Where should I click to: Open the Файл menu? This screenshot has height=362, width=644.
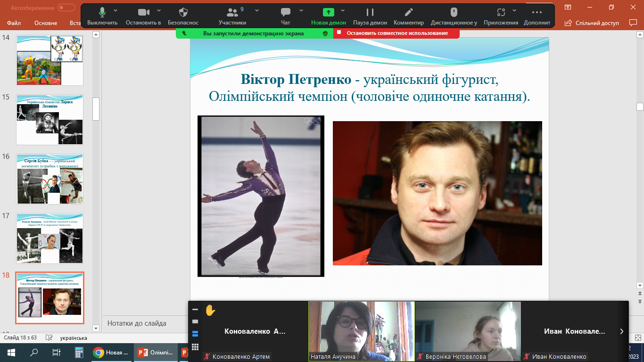[x=14, y=23]
